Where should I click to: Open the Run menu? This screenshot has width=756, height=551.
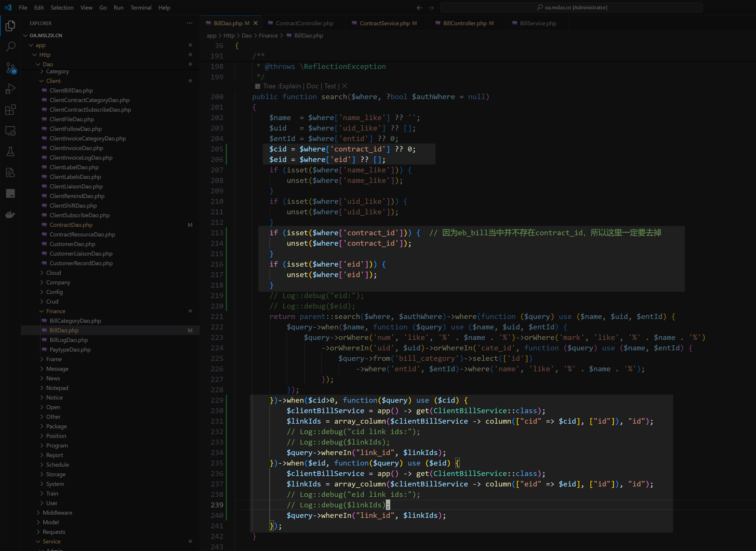tap(118, 7)
